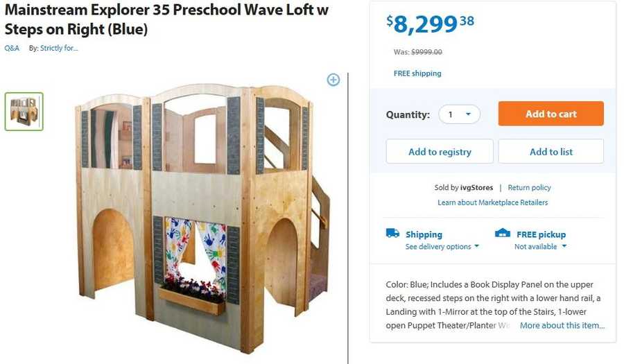Open Learn about Marketplace Retailers link
Viewport: 624px width, 364px height.
[492, 202]
